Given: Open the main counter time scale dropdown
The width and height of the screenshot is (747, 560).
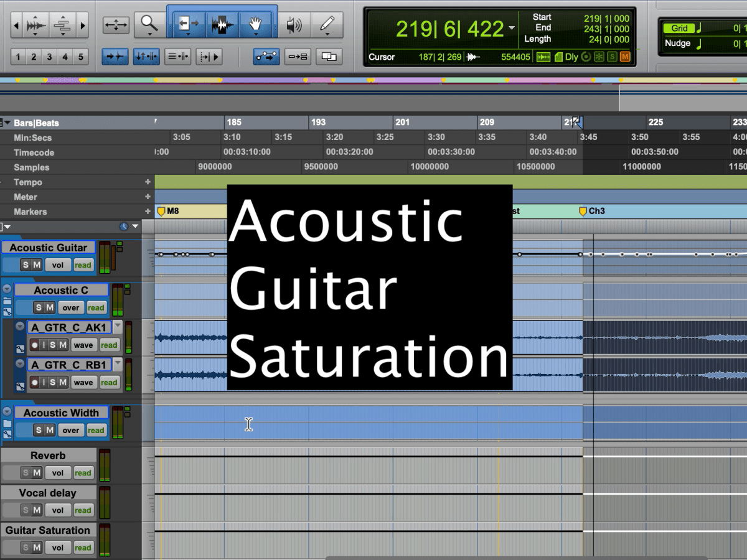Looking at the screenshot, I should (511, 29).
